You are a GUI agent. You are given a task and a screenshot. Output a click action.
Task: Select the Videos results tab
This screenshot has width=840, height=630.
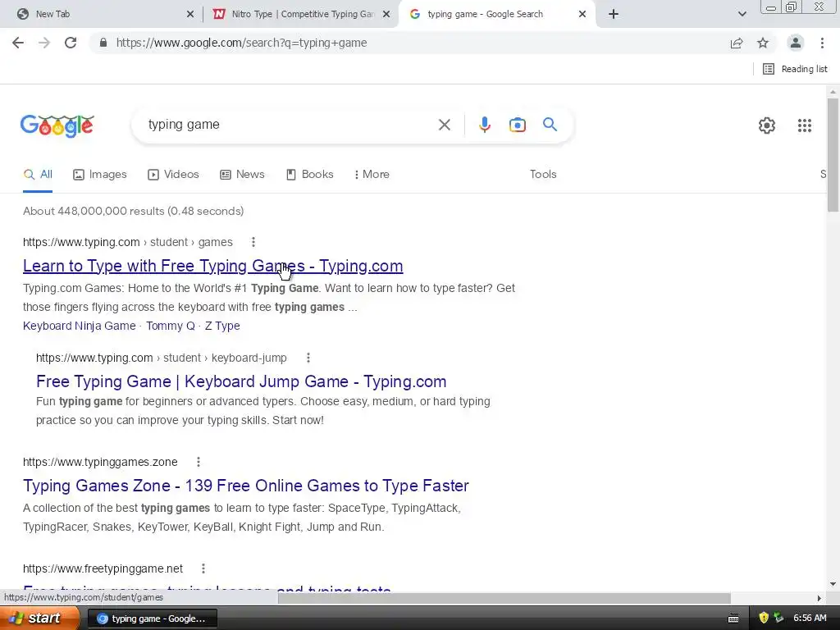[x=173, y=175]
